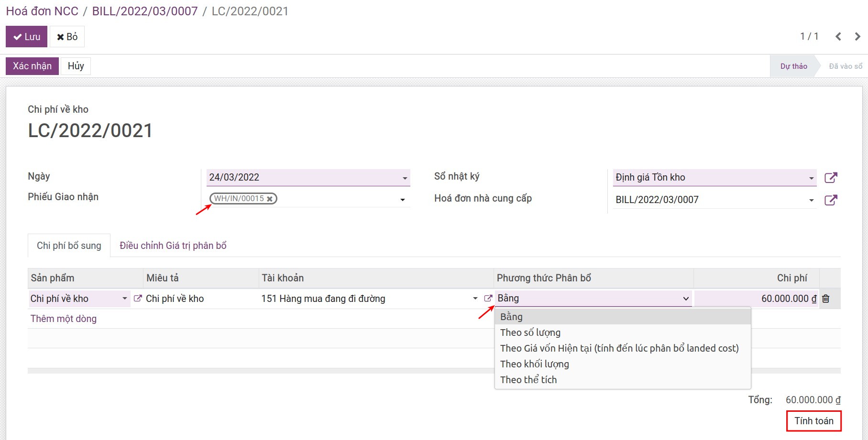
Task: Expand the Sổ nhật ký dropdown
Action: click(x=811, y=178)
